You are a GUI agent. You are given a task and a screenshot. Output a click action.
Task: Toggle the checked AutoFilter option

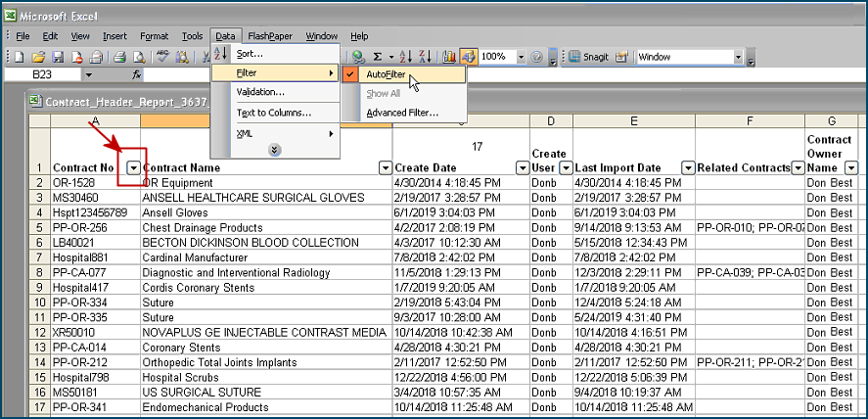[x=388, y=74]
